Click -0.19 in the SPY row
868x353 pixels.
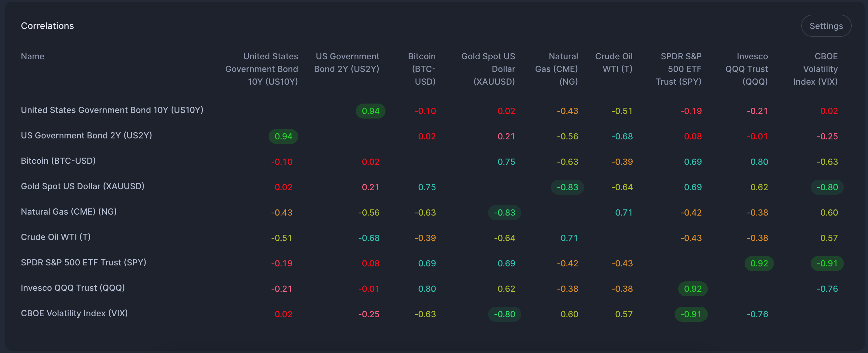(x=282, y=263)
